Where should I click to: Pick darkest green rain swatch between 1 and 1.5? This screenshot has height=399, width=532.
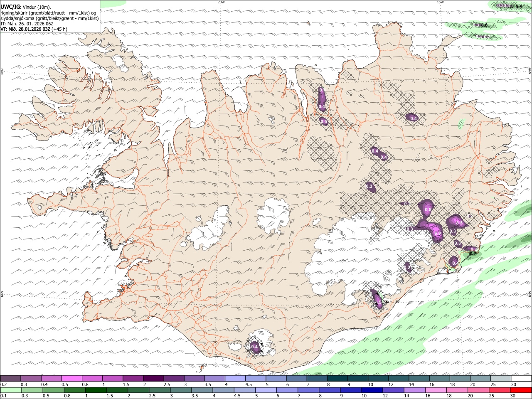(96, 390)
